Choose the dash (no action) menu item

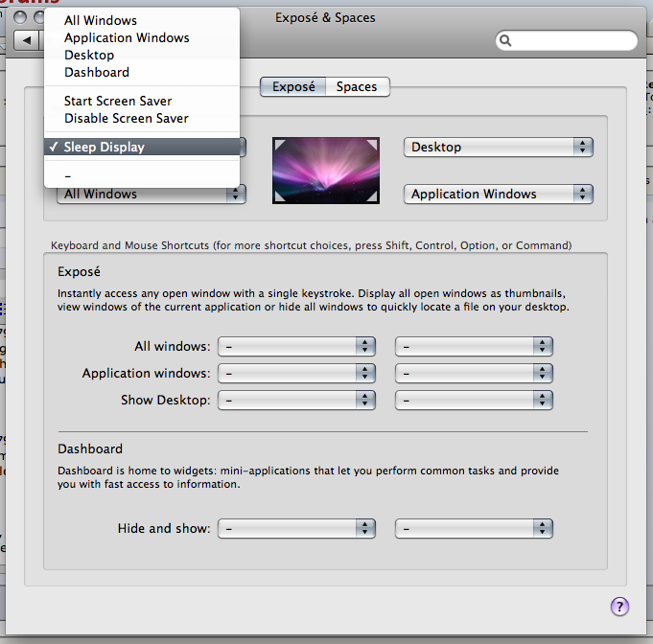[x=142, y=175]
